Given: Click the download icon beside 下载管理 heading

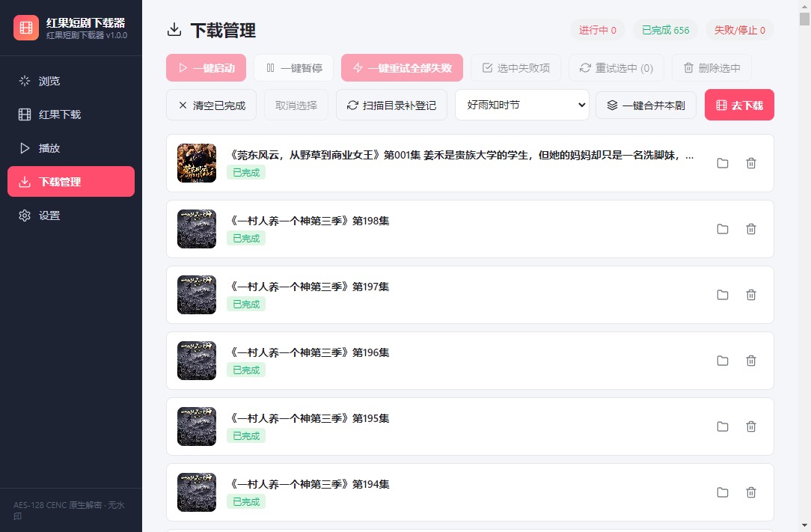Looking at the screenshot, I should 174,29.
